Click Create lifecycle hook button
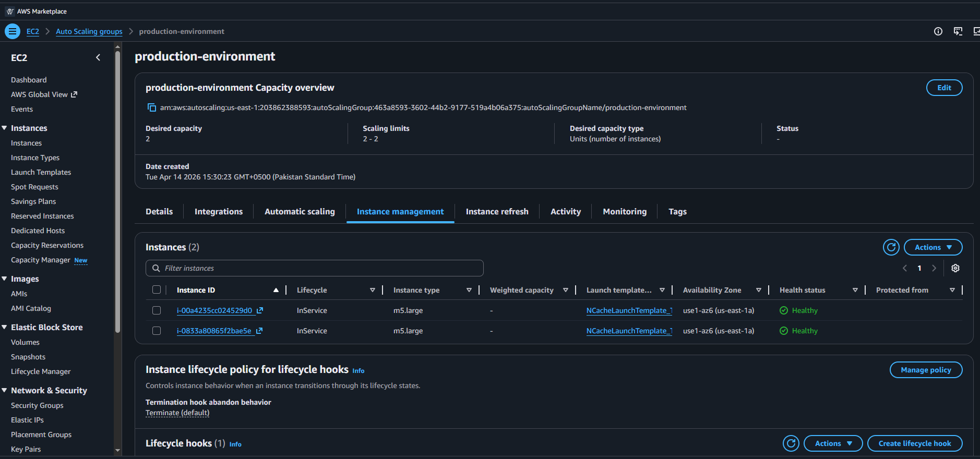 click(915, 443)
